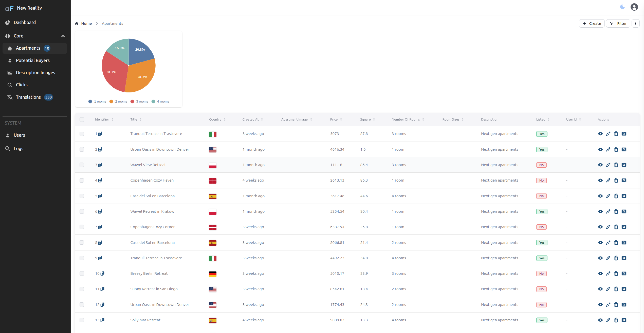Image resolution: width=644 pixels, height=333 pixels.
Task: Edit Breezy Berlin Retreat with pencil icon
Action: pyautogui.click(x=608, y=273)
